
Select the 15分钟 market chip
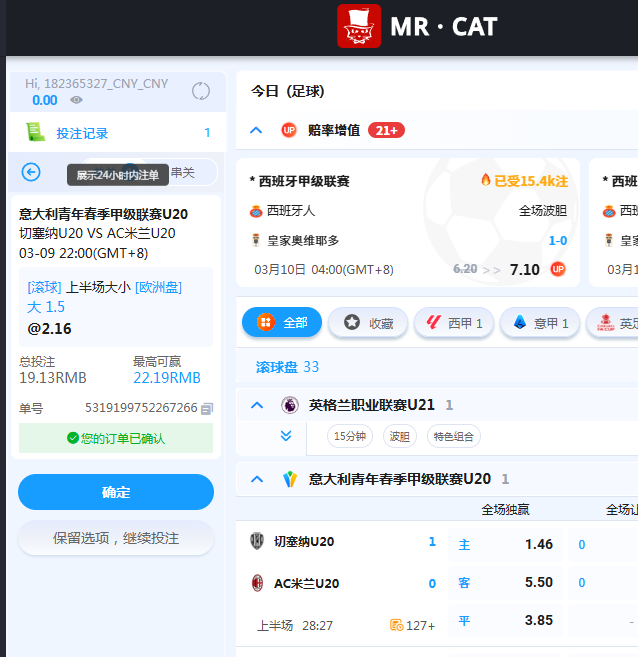pos(350,436)
